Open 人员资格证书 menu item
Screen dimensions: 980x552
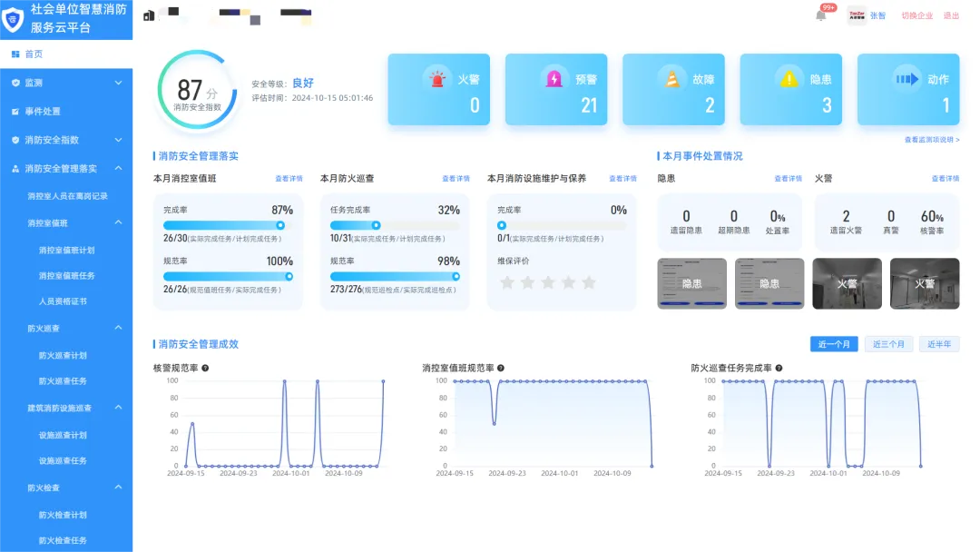click(x=63, y=301)
